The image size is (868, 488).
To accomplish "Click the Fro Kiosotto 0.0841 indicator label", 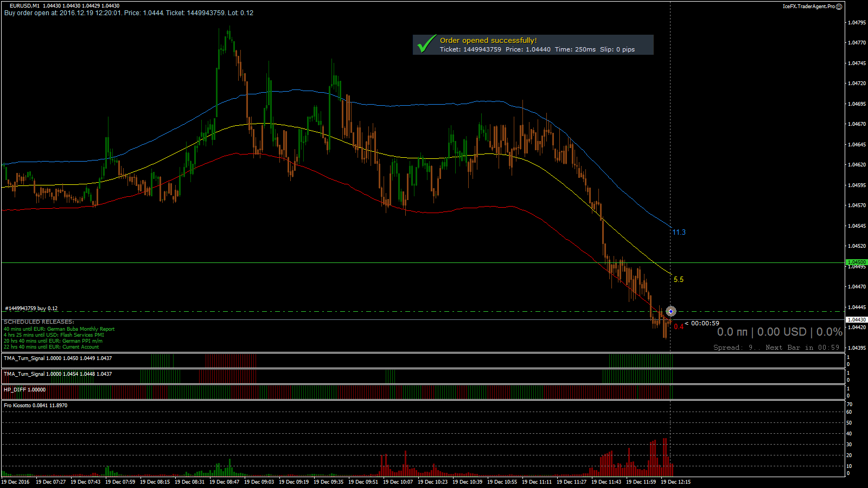I will click(35, 406).
